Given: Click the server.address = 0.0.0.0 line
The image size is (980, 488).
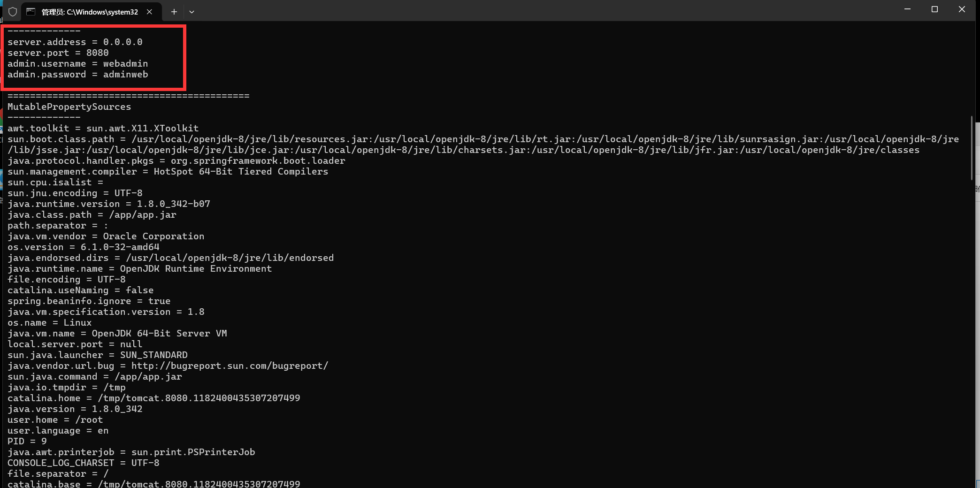Looking at the screenshot, I should tap(75, 42).
